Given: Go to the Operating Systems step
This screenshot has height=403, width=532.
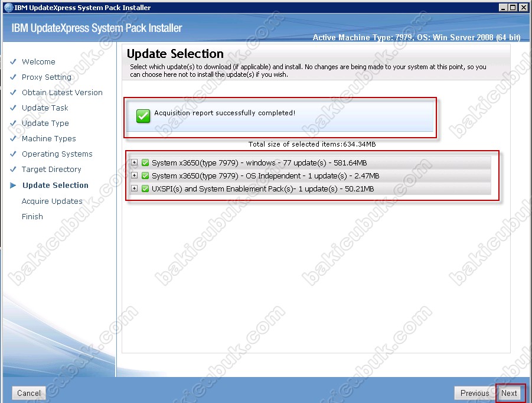Looking at the screenshot, I should [57, 154].
